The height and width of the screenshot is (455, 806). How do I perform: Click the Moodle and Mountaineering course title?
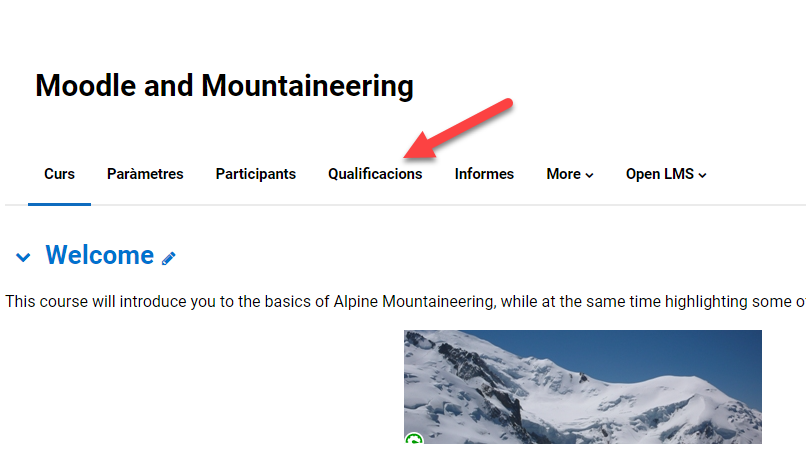point(224,86)
